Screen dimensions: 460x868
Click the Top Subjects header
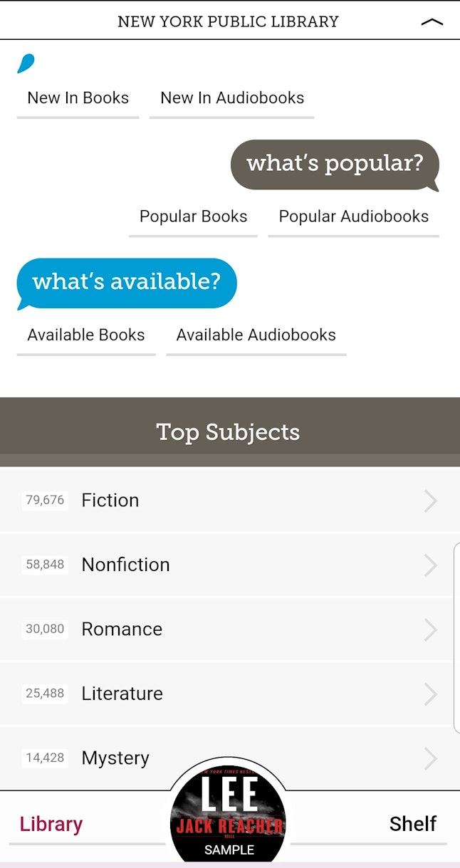229,432
